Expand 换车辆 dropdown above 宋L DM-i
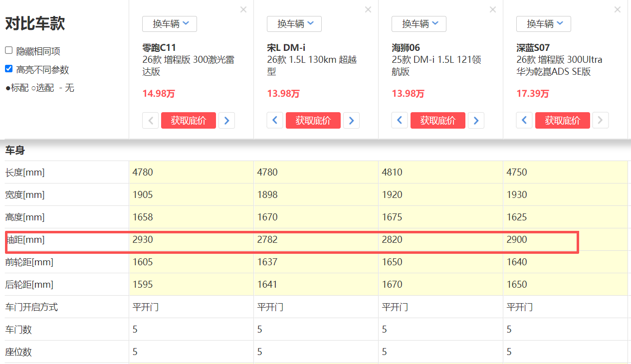Image resolution: width=631 pixels, height=364 pixels. point(294,24)
